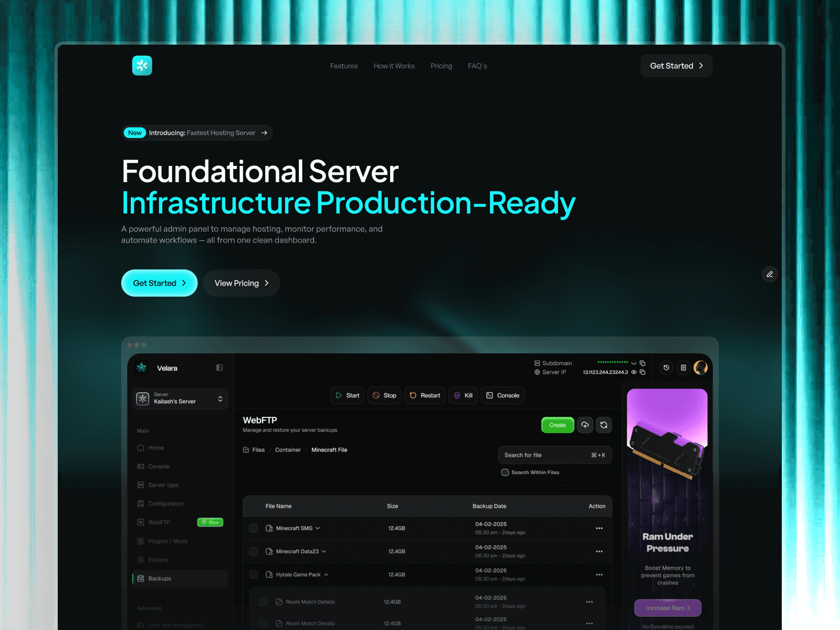Select the Minecraft Data23 row checkbox

tap(254, 551)
